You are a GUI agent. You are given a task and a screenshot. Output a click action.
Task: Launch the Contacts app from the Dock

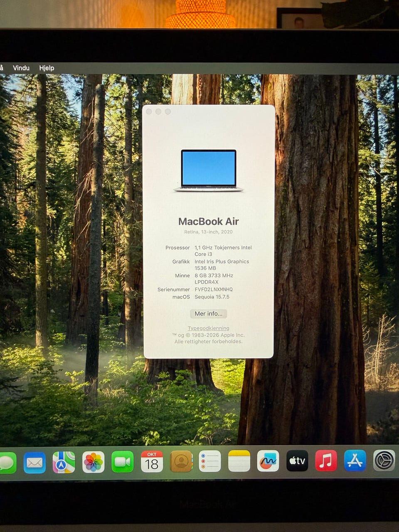[181, 461]
